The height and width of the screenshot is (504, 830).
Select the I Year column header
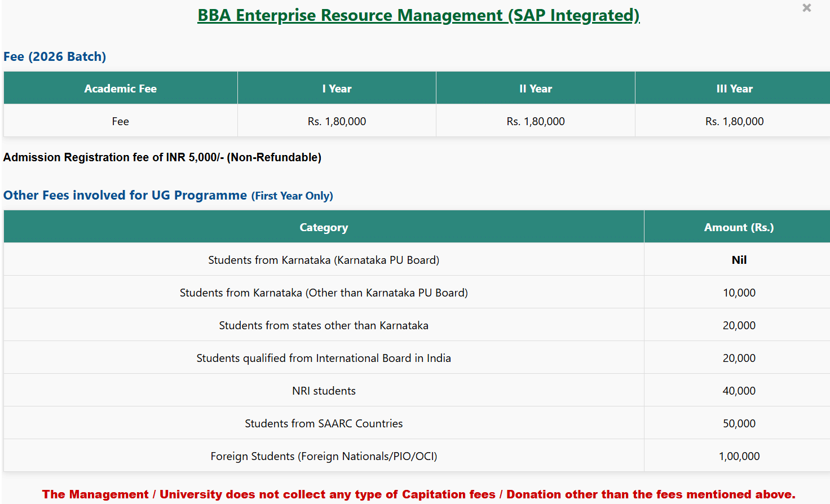(337, 89)
